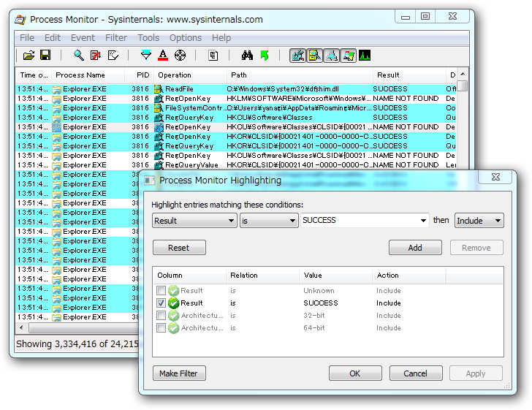The width and height of the screenshot is (532, 410).
Task: Click the Relation header in highlight list
Action: click(262, 276)
